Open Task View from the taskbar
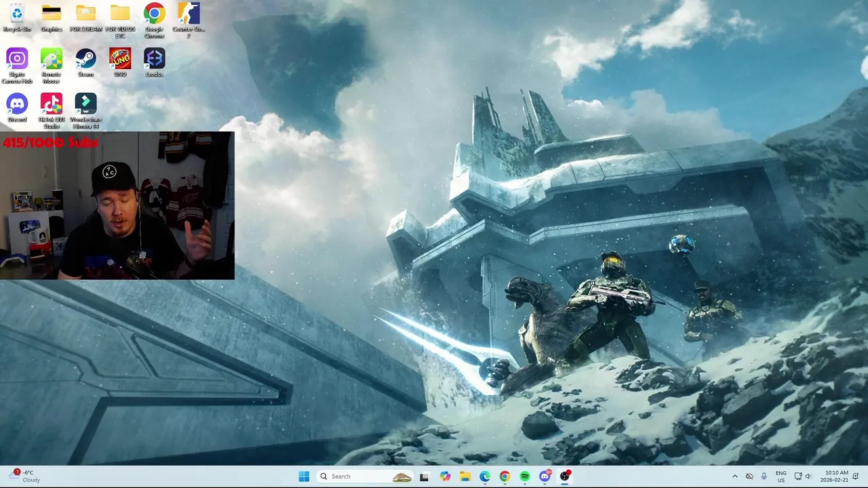The height and width of the screenshot is (488, 868). pos(424,476)
